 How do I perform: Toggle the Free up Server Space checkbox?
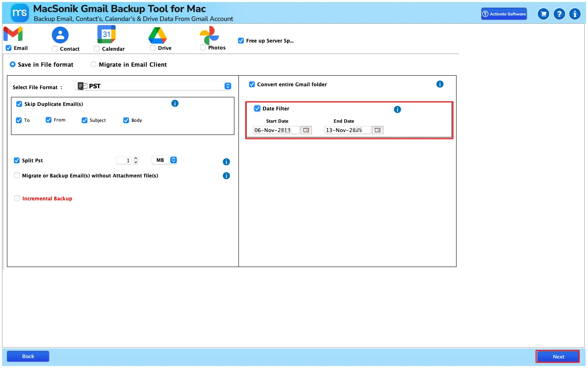(x=241, y=41)
